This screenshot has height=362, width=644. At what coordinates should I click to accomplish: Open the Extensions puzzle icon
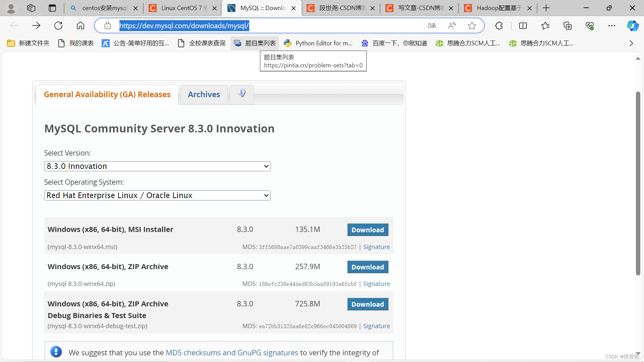(x=499, y=25)
